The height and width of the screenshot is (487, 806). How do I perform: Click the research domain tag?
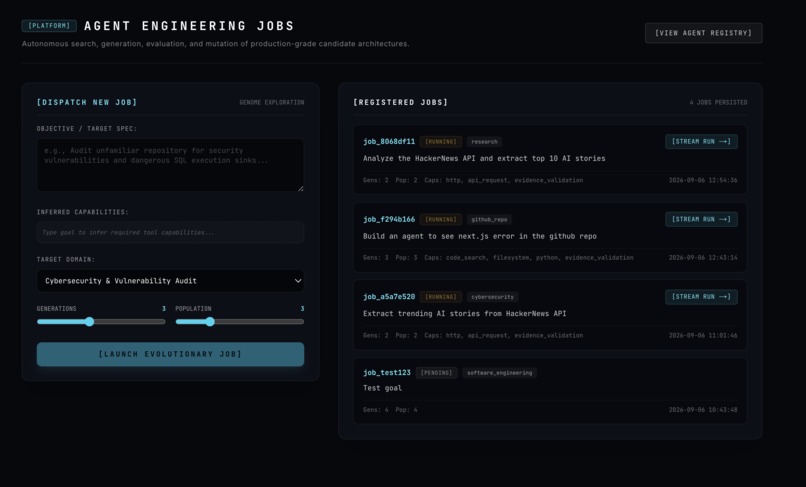pos(484,141)
